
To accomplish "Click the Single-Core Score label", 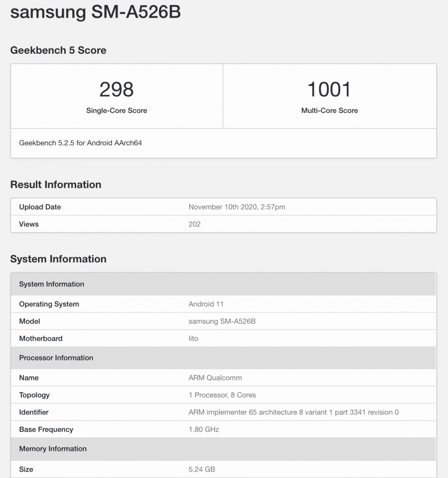I will [x=117, y=111].
